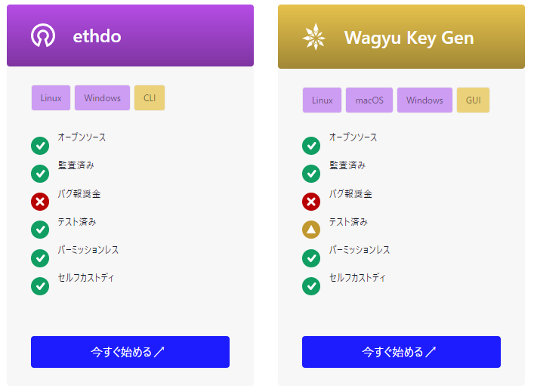Screen dimensions: 534x392
Task: Click Wagyu's permissionless green checkmark icon
Action: click(x=311, y=258)
